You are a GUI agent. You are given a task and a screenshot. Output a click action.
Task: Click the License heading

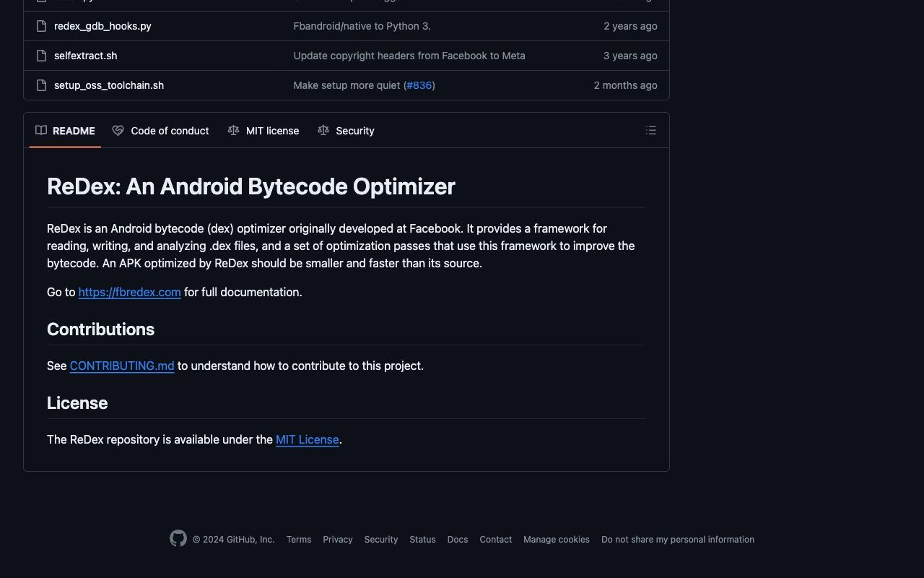[x=77, y=403]
